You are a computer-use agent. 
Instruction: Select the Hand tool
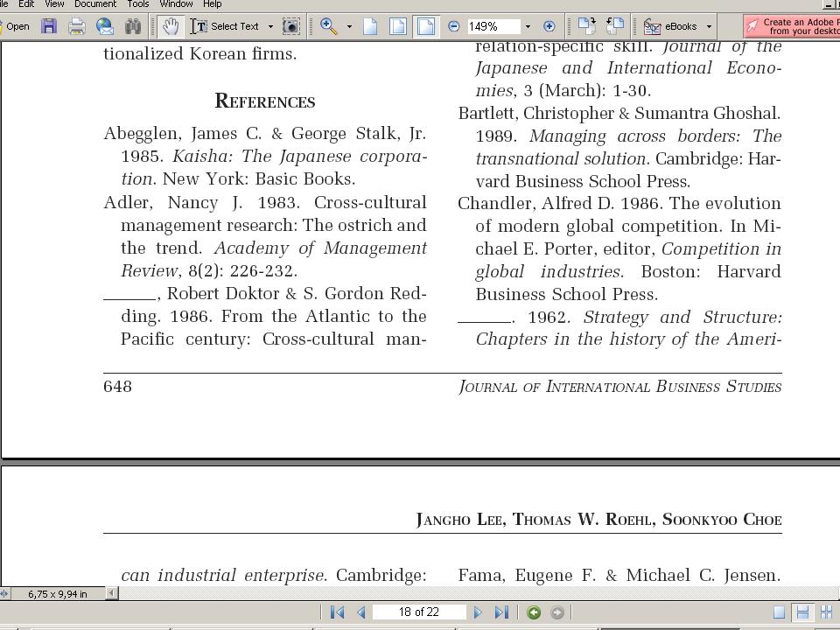171,26
